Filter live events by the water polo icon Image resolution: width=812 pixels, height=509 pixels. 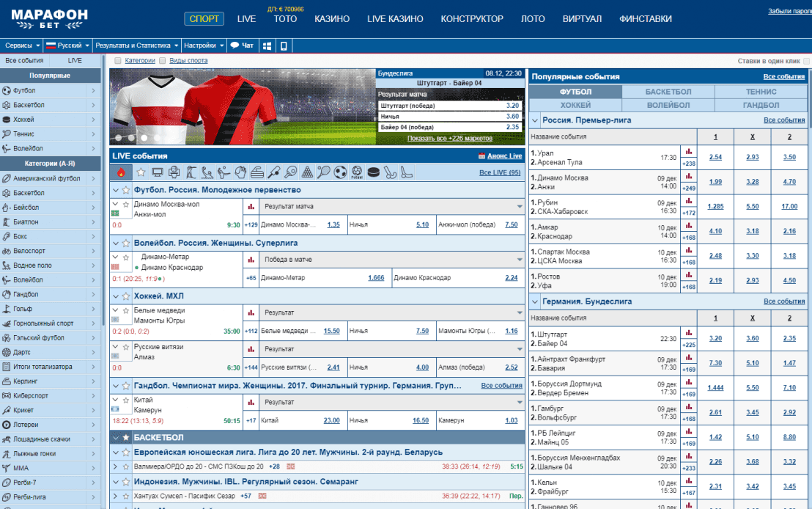pyautogui.click(x=207, y=172)
